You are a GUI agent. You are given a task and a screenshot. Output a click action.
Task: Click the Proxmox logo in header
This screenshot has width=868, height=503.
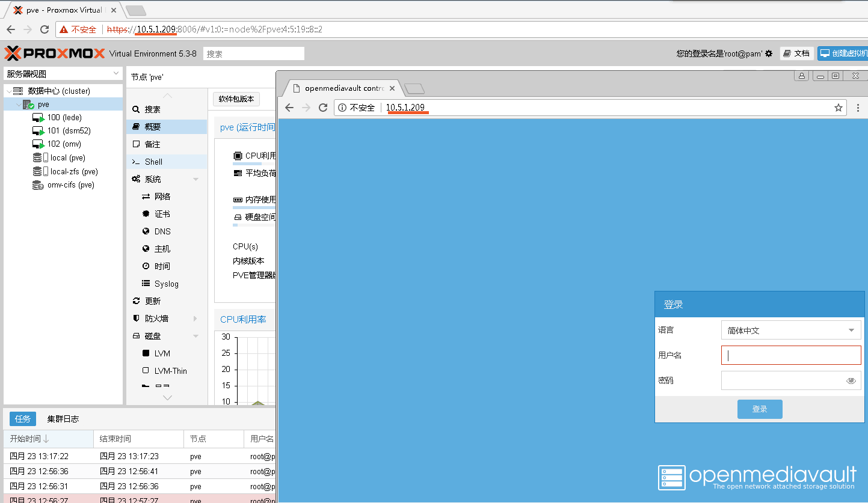[x=54, y=53]
